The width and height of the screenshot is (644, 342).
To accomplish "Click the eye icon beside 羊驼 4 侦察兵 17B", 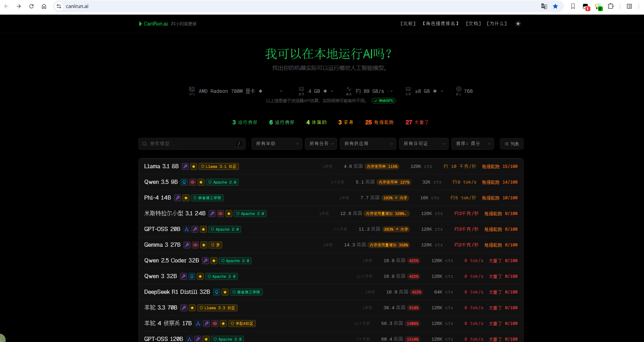I will click(x=215, y=324).
